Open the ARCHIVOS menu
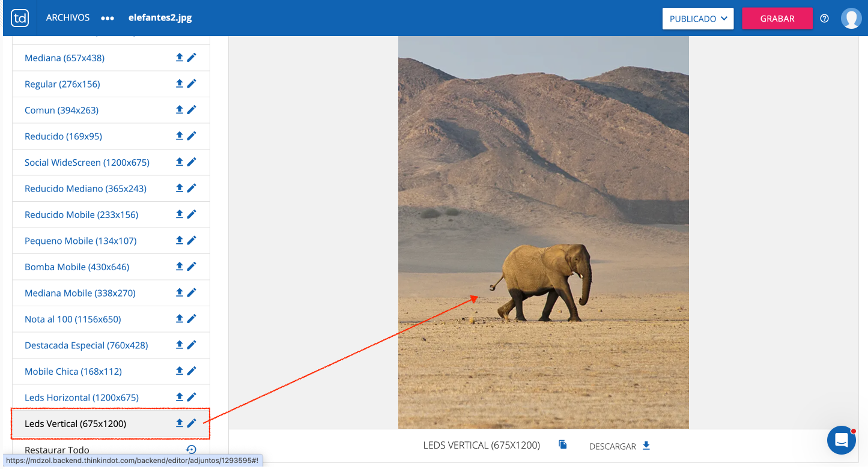 (68, 18)
